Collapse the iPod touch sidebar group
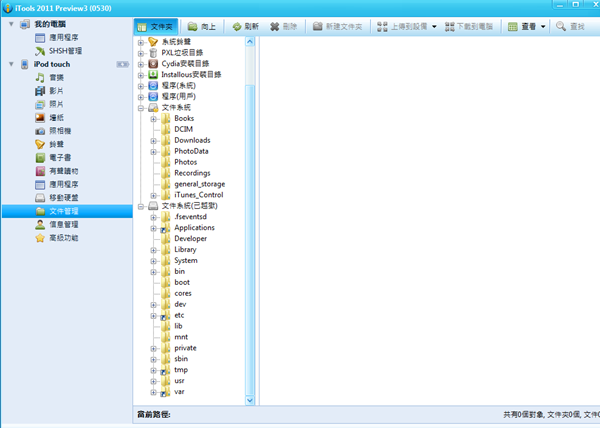 click(x=11, y=64)
